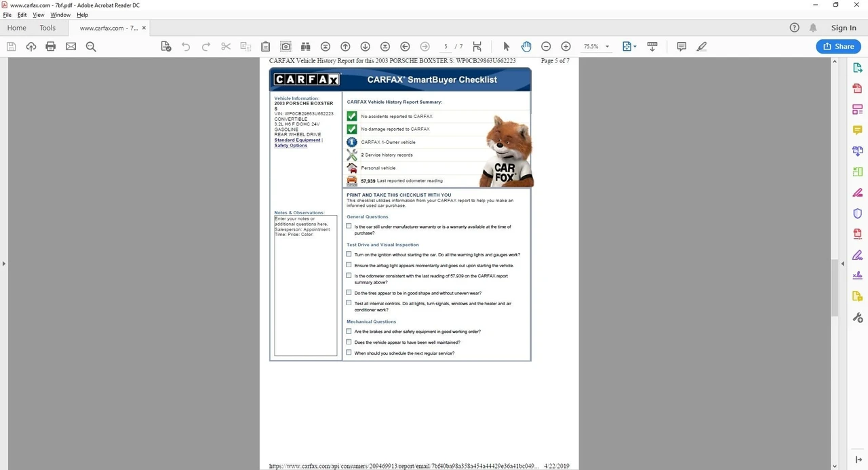Click the Cut scissors icon
The height and width of the screenshot is (470, 868).
pyautogui.click(x=226, y=46)
